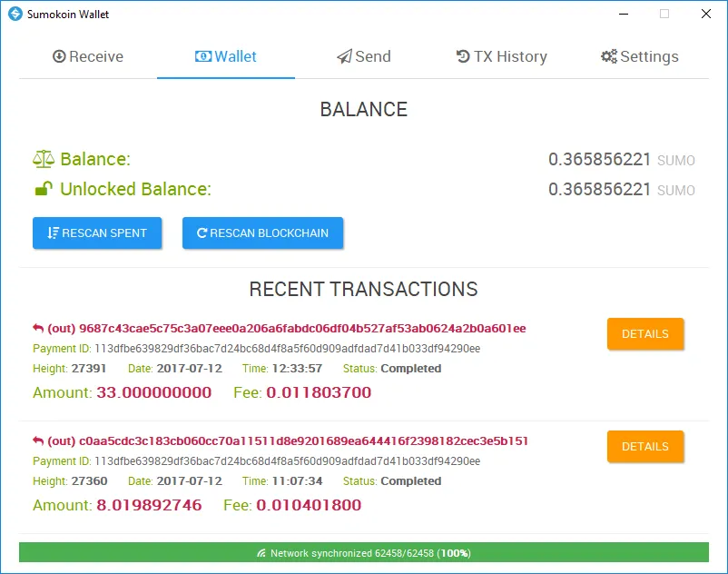Click the outgoing arrow icon of transaction c0aa5cdc
This screenshot has width=728, height=574.
point(38,441)
